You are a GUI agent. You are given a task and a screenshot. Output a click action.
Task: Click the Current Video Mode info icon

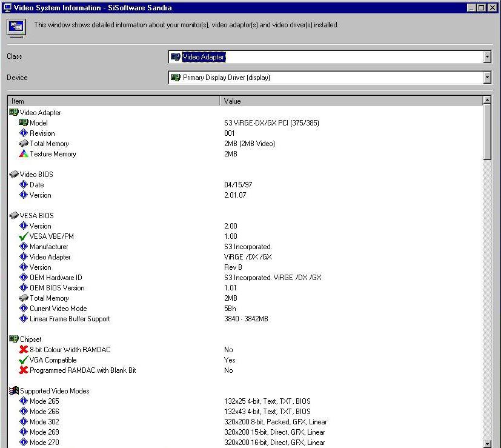coord(24,308)
